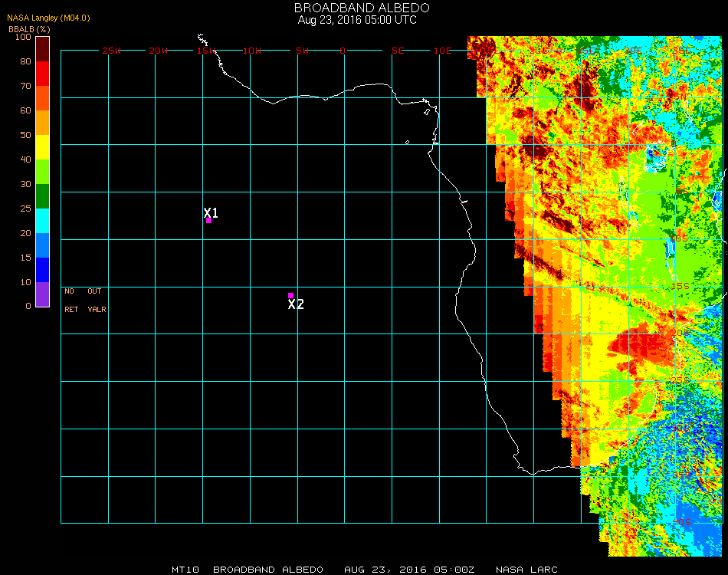Click the 'RET' legend label

71,309
